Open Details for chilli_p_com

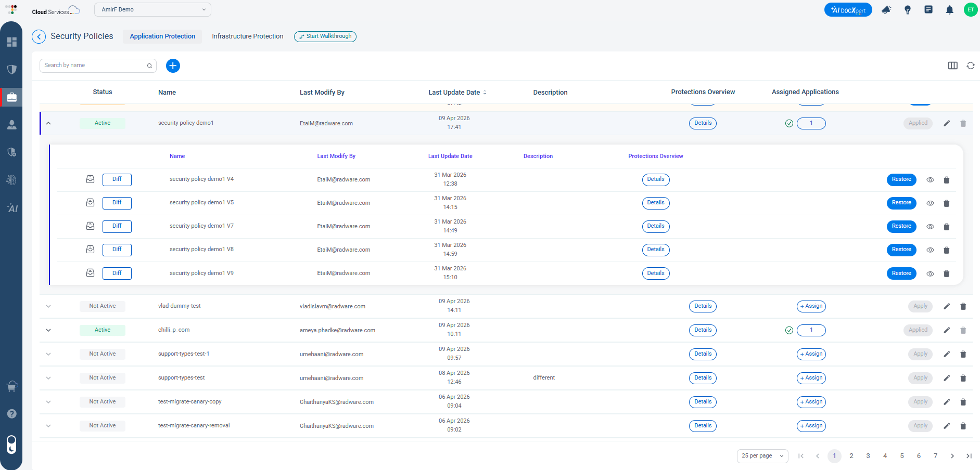tap(703, 330)
